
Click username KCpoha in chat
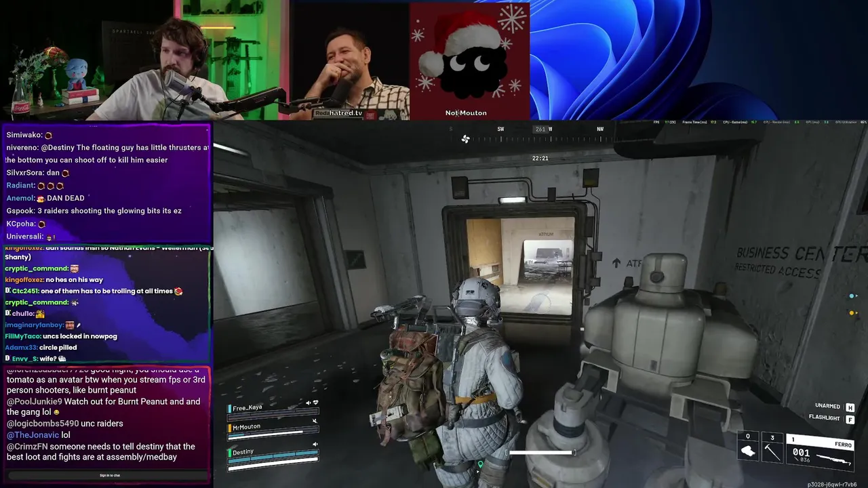22,224
